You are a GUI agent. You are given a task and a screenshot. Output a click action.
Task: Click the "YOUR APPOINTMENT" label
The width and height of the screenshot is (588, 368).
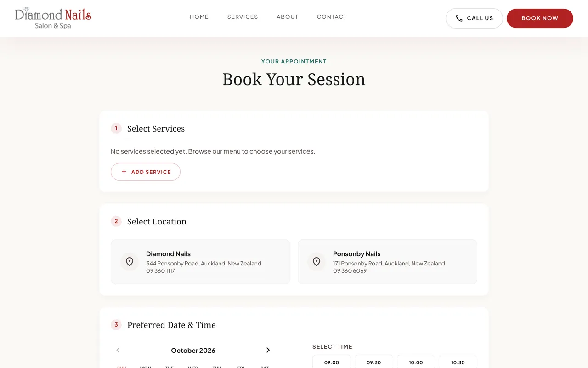pyautogui.click(x=294, y=61)
